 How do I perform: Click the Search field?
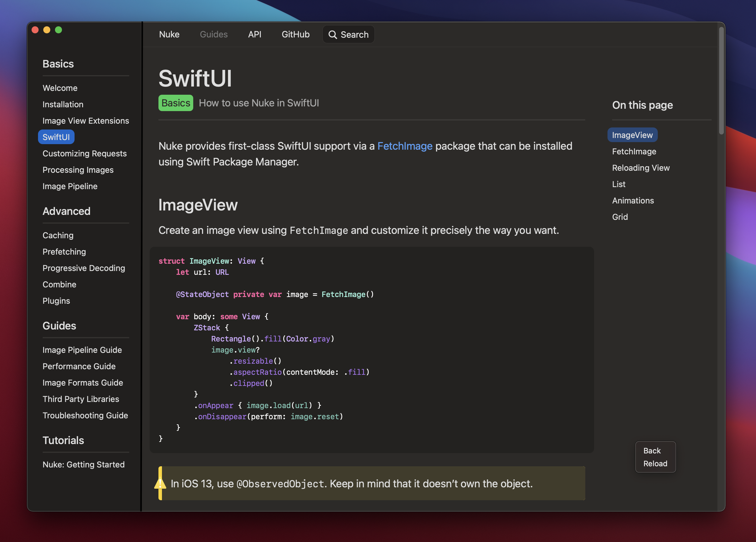pyautogui.click(x=348, y=34)
